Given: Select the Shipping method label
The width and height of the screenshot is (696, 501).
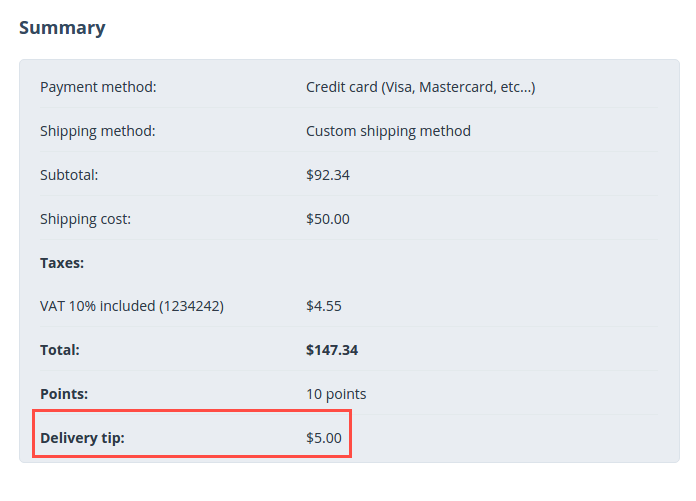Looking at the screenshot, I should pyautogui.click(x=98, y=131).
